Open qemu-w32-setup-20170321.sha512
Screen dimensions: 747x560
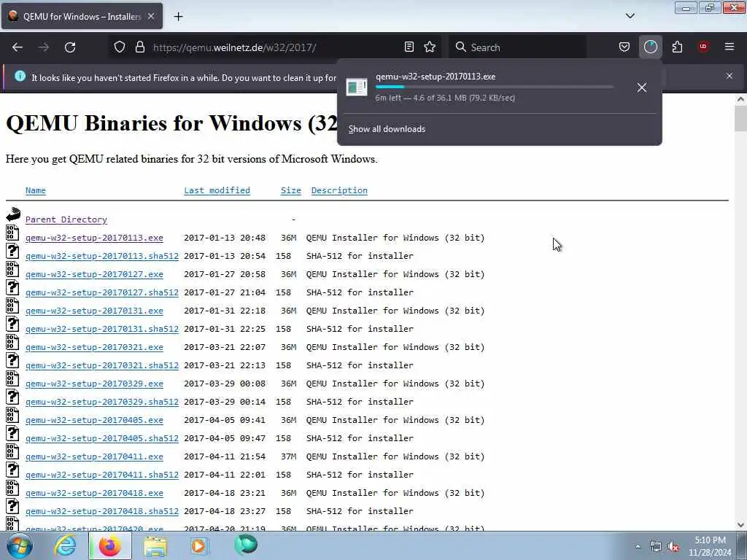(x=102, y=365)
